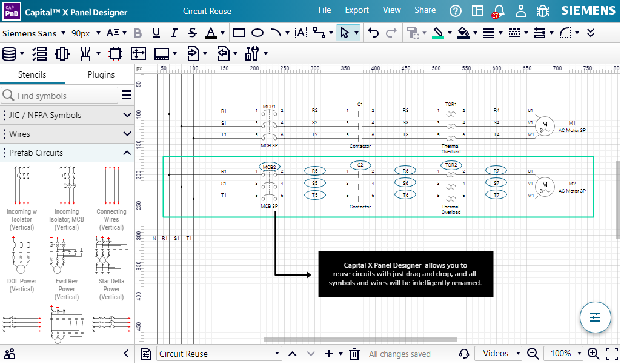Open the Circuit Reuse page selector dropdown
621x364 pixels.
(x=219, y=354)
